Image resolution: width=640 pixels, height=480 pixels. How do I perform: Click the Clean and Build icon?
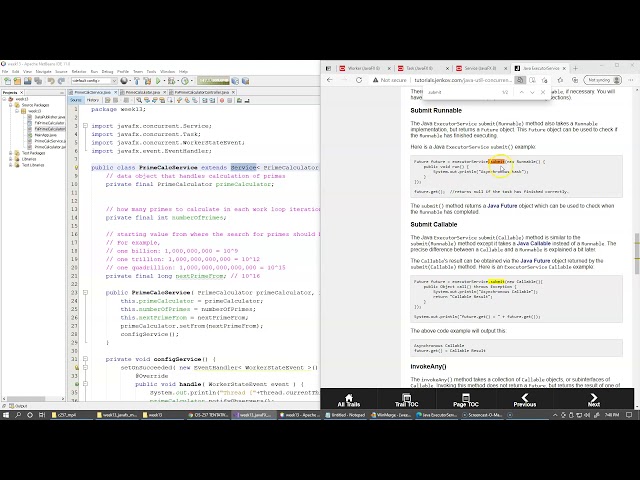(147, 81)
